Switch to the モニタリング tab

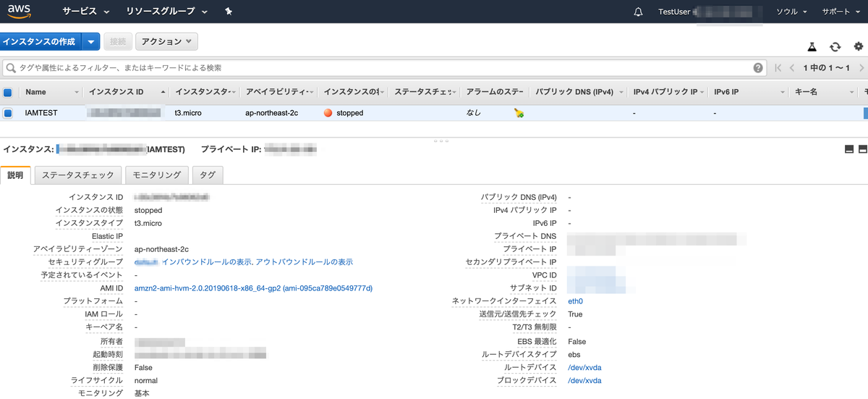(157, 175)
